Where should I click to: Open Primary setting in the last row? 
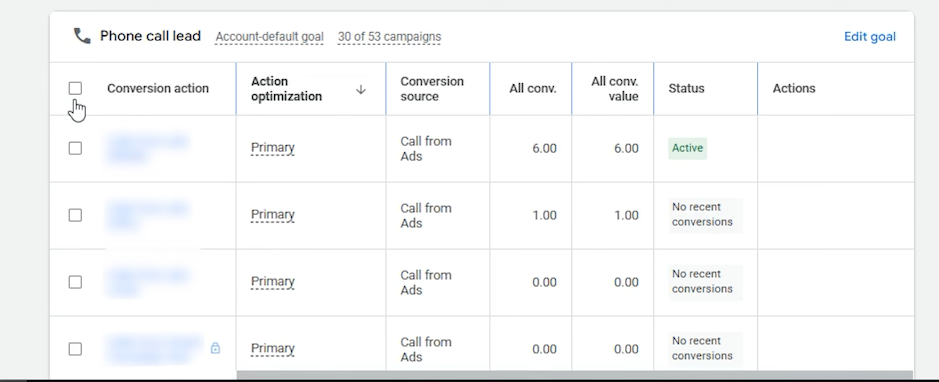point(272,348)
